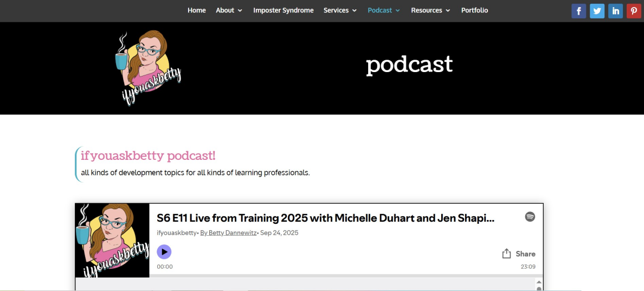This screenshot has width=644, height=291.
Task: Click the audio progress bar in the player
Action: 336,275
